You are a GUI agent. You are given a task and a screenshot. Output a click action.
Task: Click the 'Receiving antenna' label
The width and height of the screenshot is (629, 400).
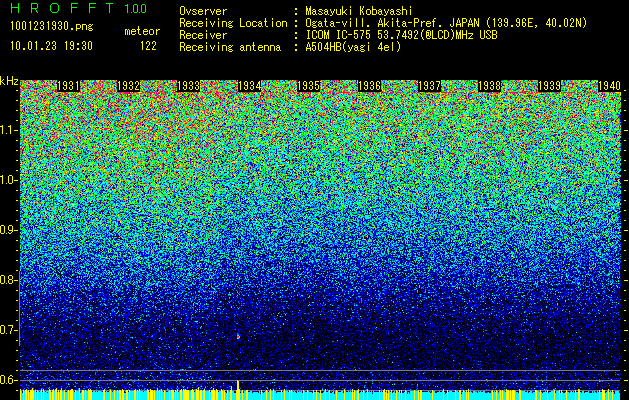230,47
